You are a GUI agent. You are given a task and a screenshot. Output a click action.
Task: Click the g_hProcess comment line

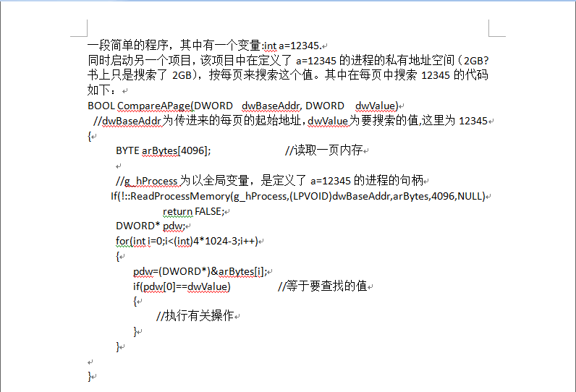tap(270, 181)
